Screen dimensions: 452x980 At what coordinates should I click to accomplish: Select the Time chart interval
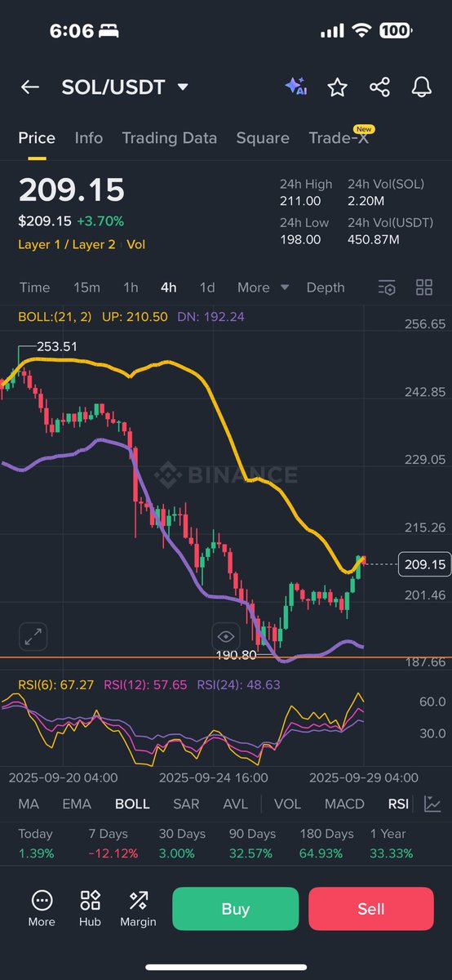(x=35, y=287)
